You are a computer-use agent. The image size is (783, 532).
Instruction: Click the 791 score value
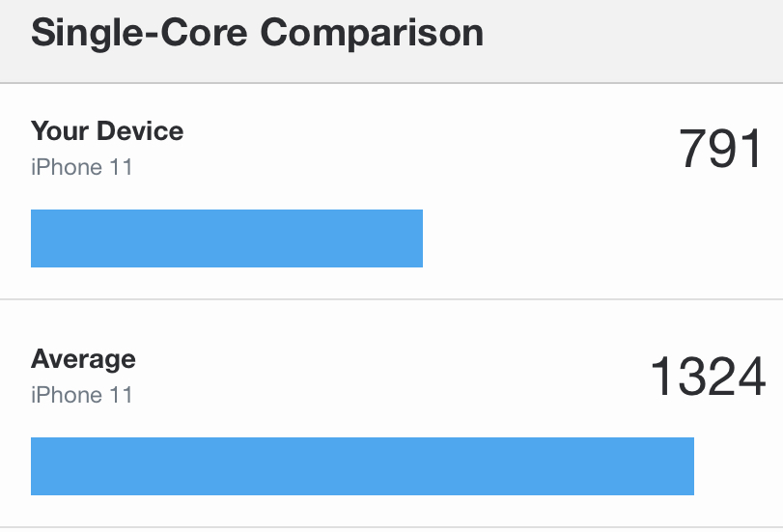tap(721, 149)
